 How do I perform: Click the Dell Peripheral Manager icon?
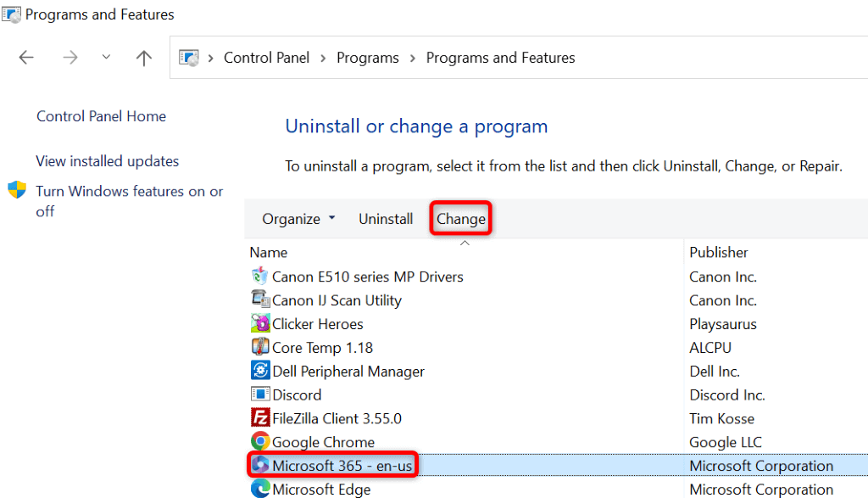[261, 371]
